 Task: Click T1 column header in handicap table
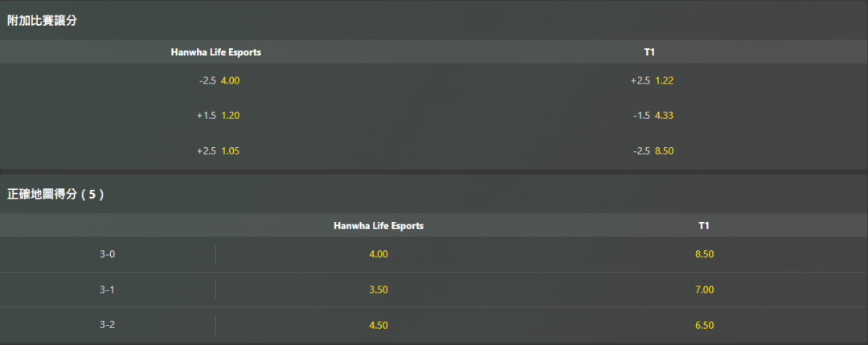pyautogui.click(x=650, y=52)
